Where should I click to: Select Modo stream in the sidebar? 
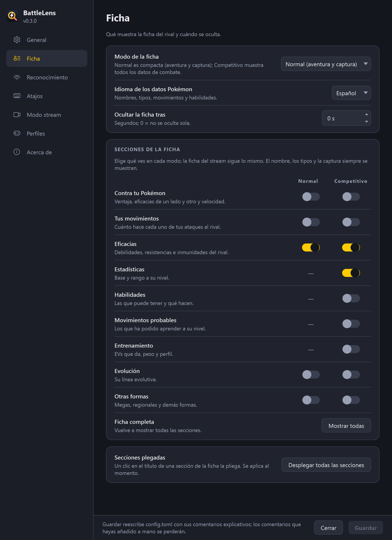click(x=47, y=115)
